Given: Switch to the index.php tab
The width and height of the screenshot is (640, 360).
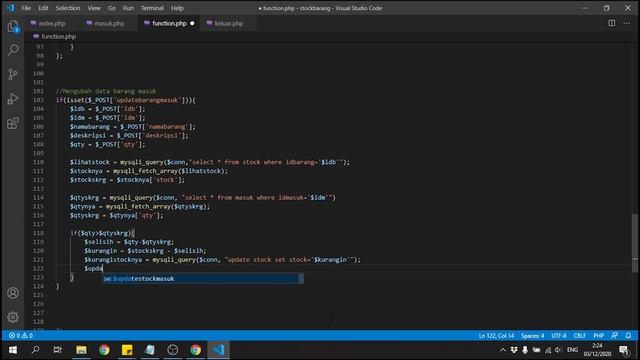Looking at the screenshot, I should tap(48, 23).
